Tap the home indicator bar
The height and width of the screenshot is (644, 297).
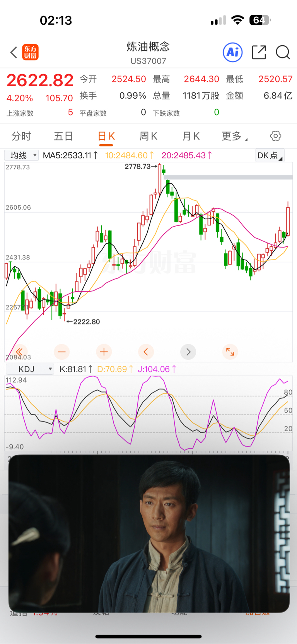tap(148, 636)
